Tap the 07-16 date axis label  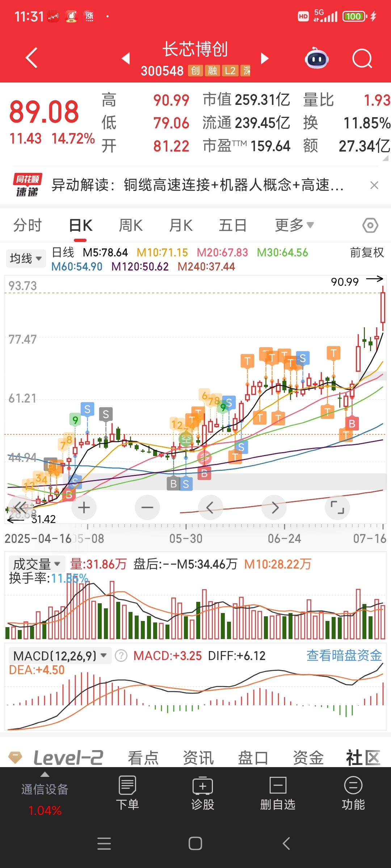pos(370,539)
